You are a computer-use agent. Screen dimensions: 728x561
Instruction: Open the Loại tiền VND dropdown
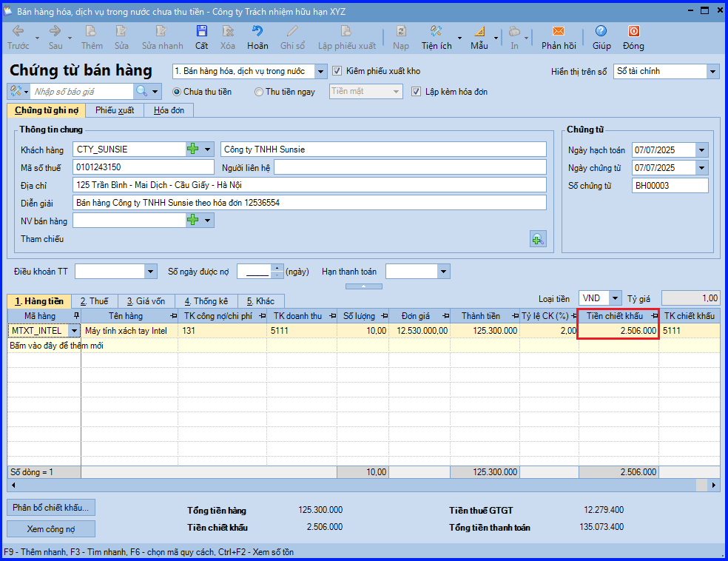click(x=615, y=298)
